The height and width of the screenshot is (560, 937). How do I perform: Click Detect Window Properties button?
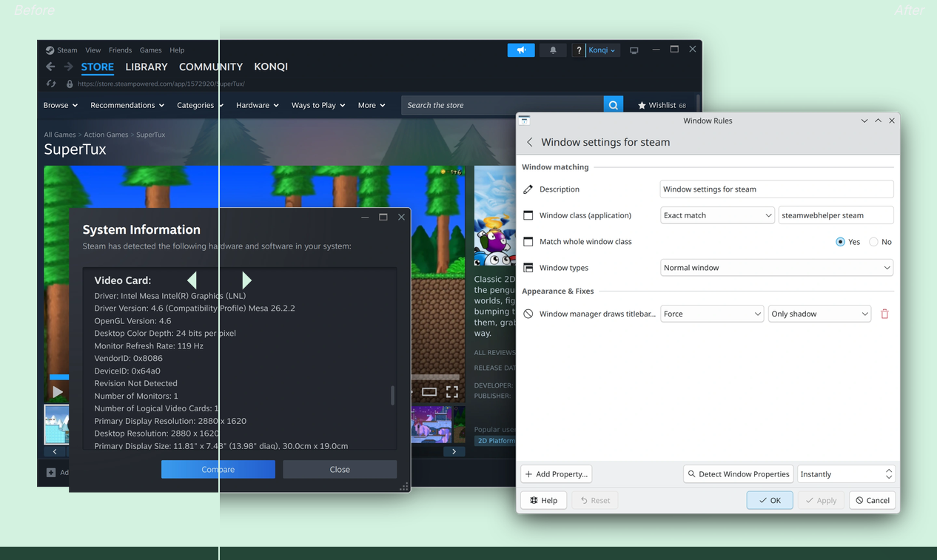point(738,474)
